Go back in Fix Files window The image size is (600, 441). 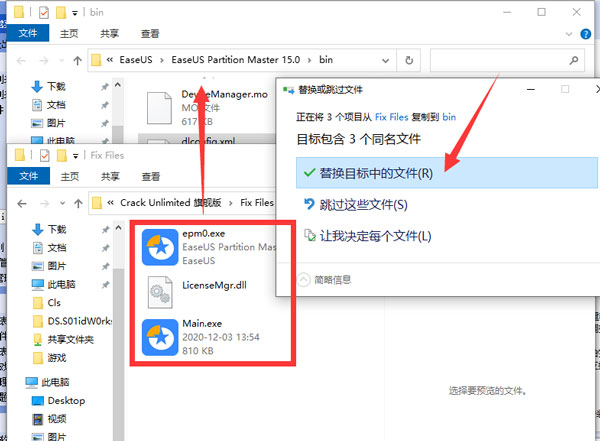point(22,203)
